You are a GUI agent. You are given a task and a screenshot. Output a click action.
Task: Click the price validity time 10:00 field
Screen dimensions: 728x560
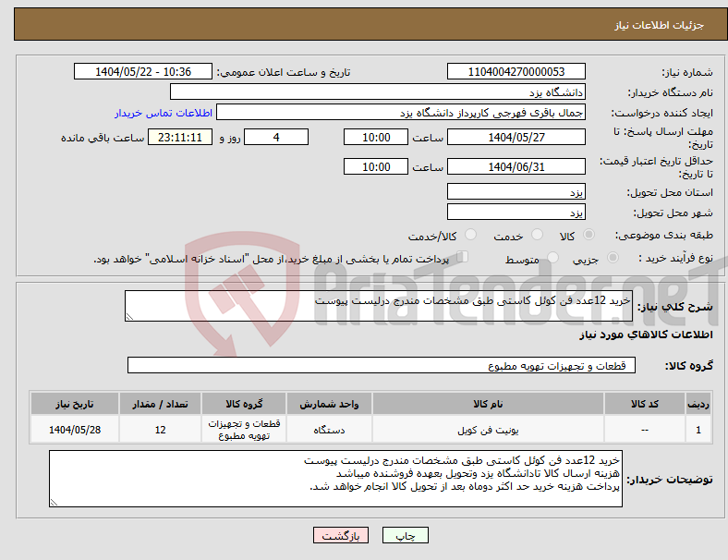376,166
